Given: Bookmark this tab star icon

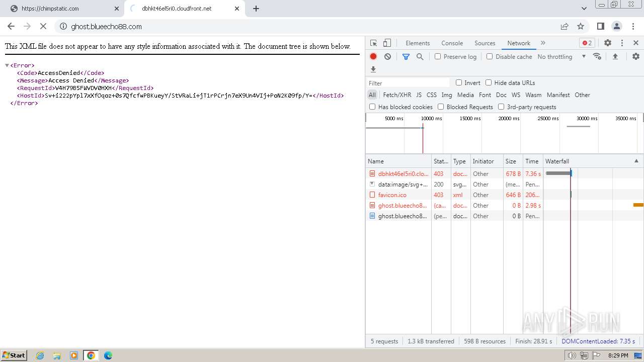Looking at the screenshot, I should click(x=581, y=26).
